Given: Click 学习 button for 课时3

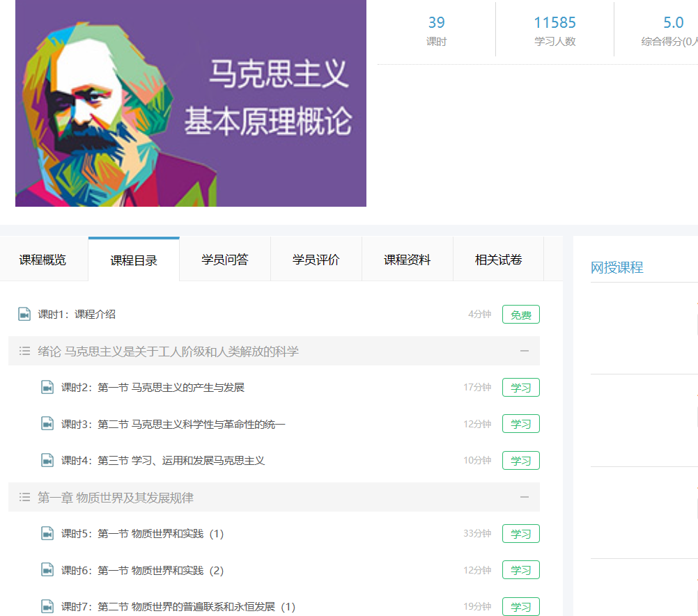Looking at the screenshot, I should pos(521,424).
